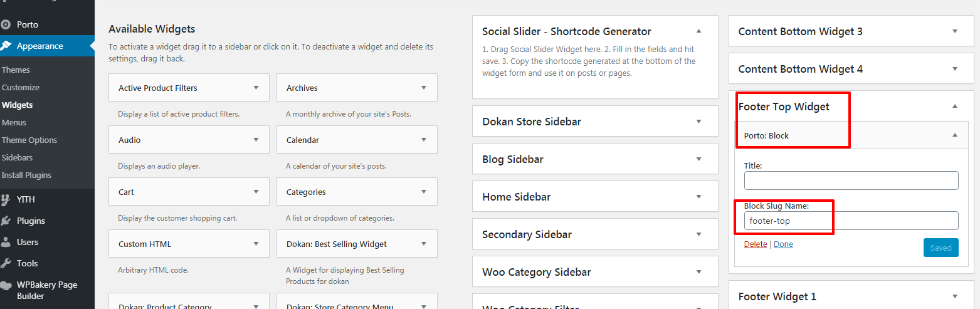This screenshot has width=980, height=309.
Task: Open Plugins via its plug icon
Action: pos(6,221)
